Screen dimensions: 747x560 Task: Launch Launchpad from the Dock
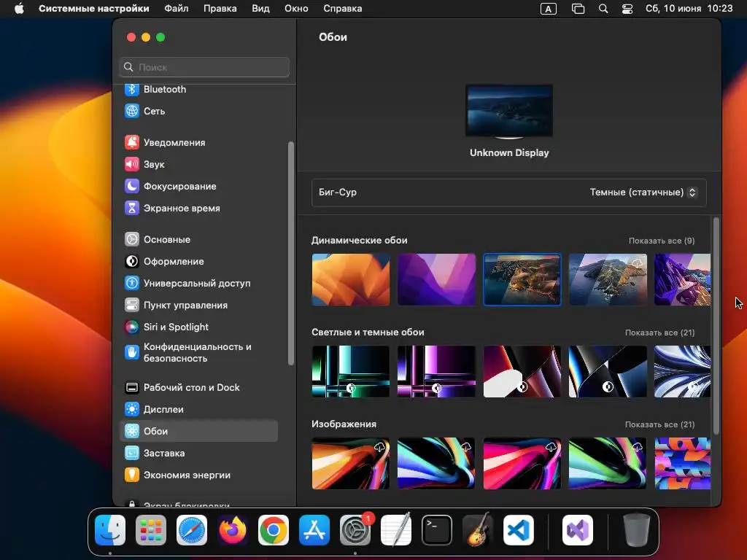pyautogui.click(x=151, y=530)
